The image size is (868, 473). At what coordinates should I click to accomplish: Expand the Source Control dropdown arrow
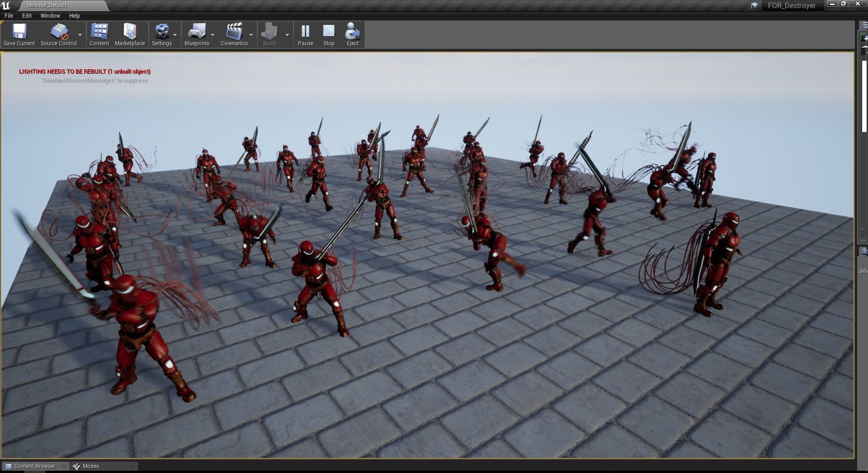[80, 35]
